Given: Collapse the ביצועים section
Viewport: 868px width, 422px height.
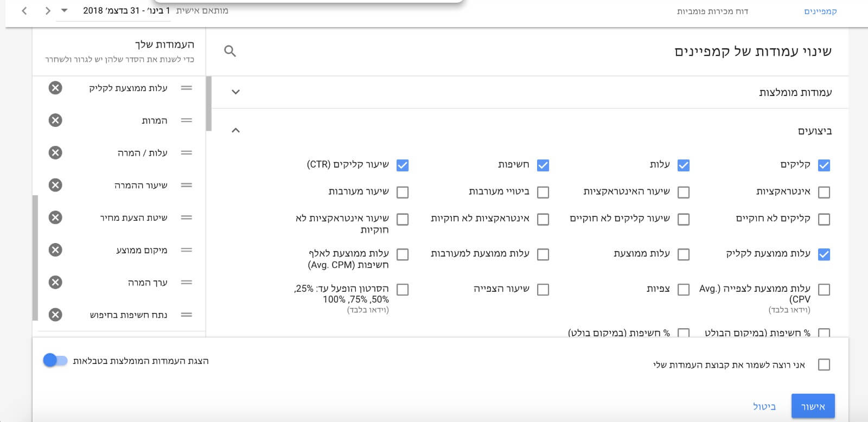Looking at the screenshot, I should tap(235, 130).
